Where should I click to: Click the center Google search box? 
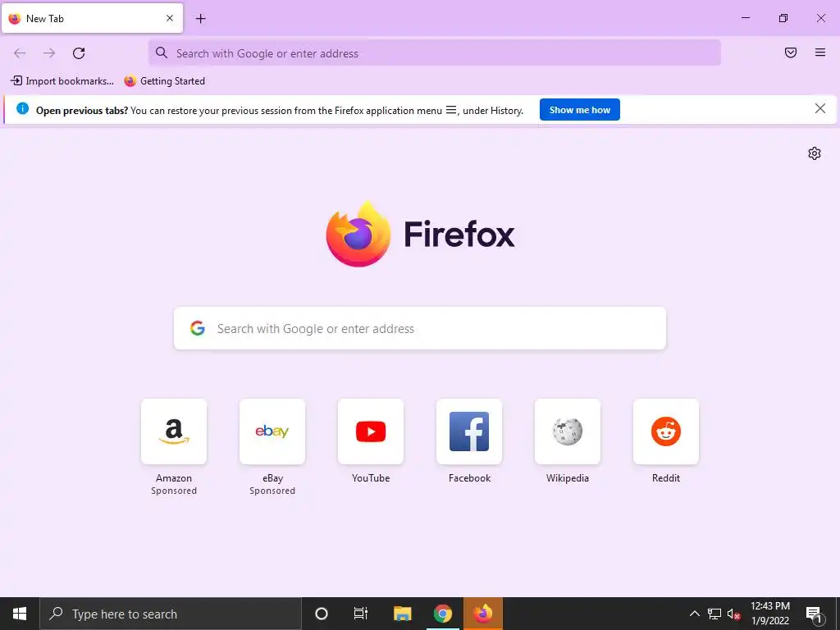coord(420,328)
